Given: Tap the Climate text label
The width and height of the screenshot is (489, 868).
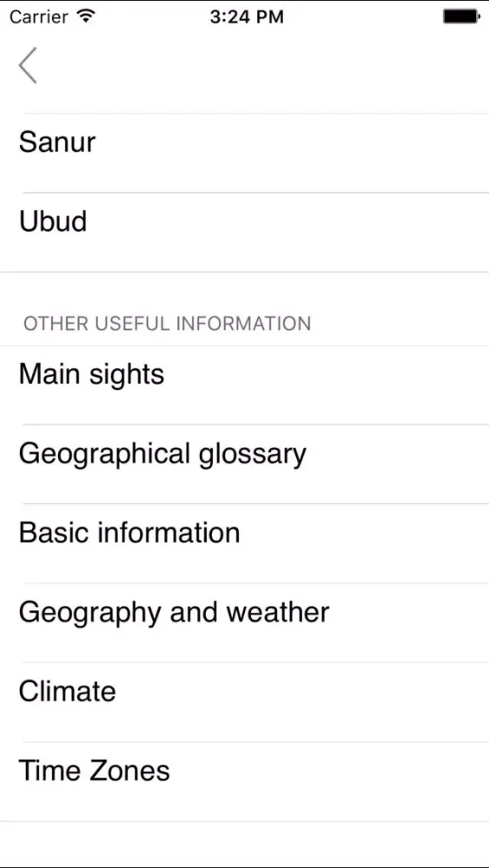Looking at the screenshot, I should [67, 692].
